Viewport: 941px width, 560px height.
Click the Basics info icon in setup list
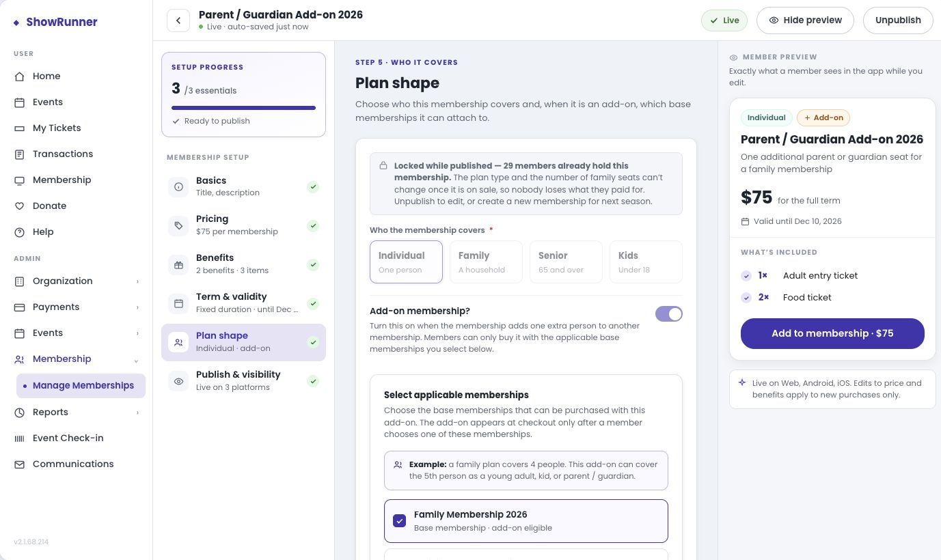click(x=179, y=186)
